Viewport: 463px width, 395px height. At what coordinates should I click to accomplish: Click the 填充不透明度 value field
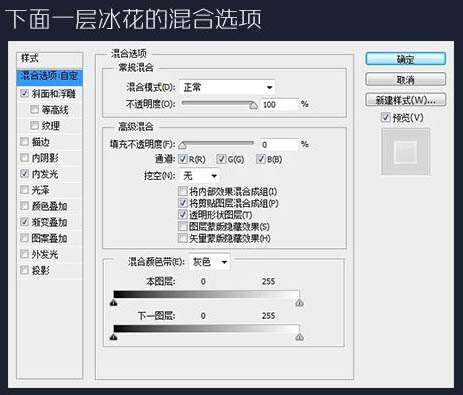279,145
